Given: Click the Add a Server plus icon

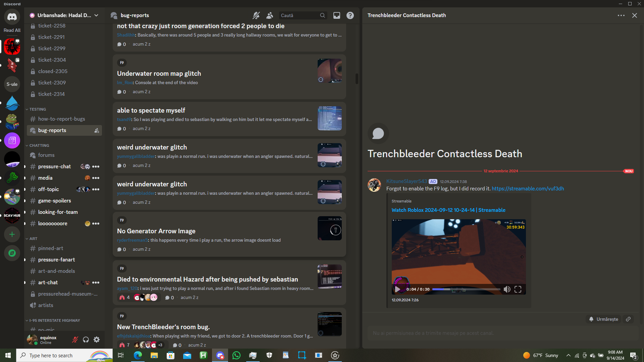Looking at the screenshot, I should (x=12, y=234).
